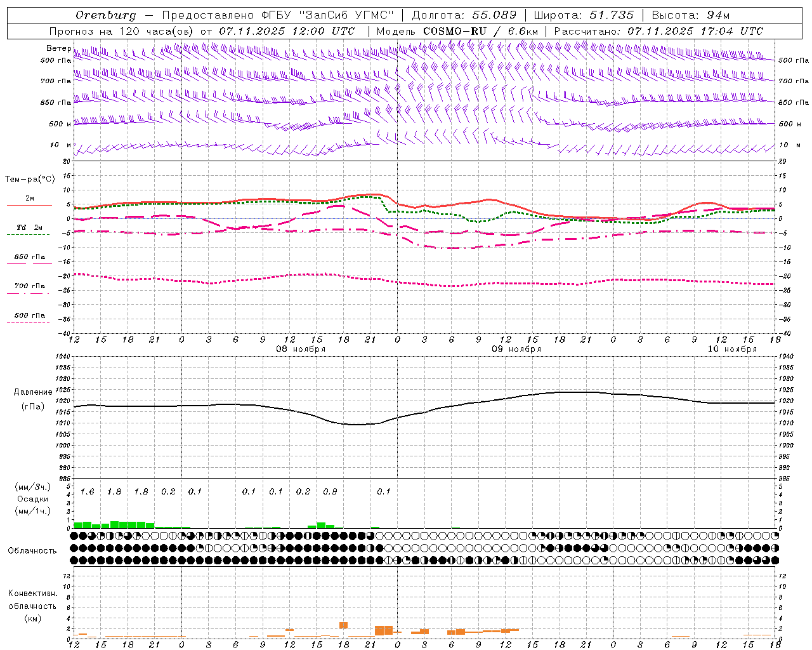Select the computed time 07.11.2025 17:04 UTC
This screenshot has width=812, height=650.
[x=695, y=31]
